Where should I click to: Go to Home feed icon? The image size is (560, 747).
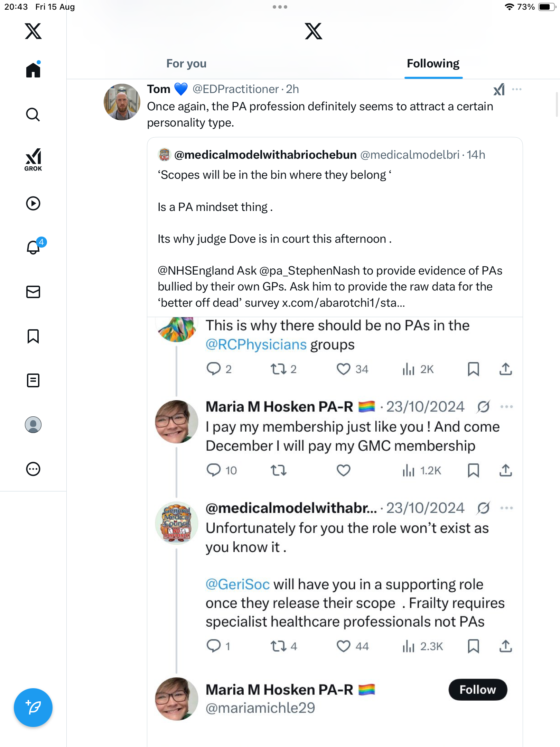(33, 70)
